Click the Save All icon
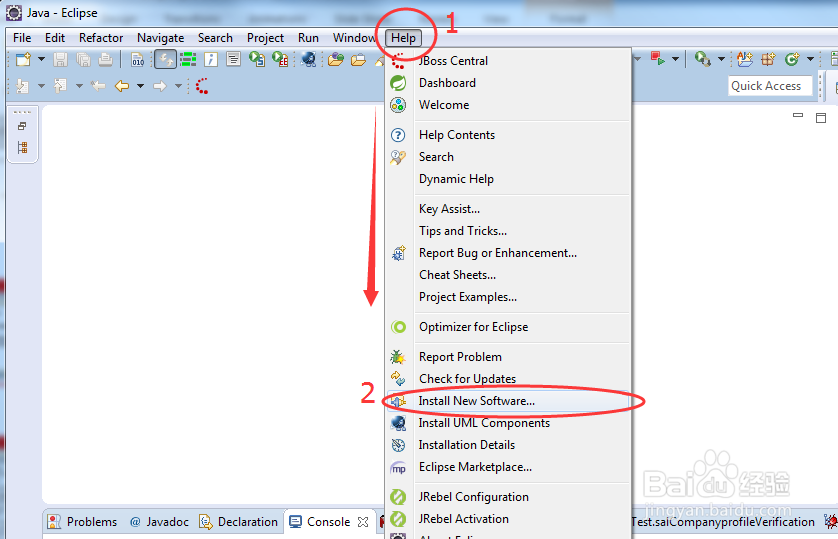This screenshot has width=838, height=539. click(x=83, y=59)
